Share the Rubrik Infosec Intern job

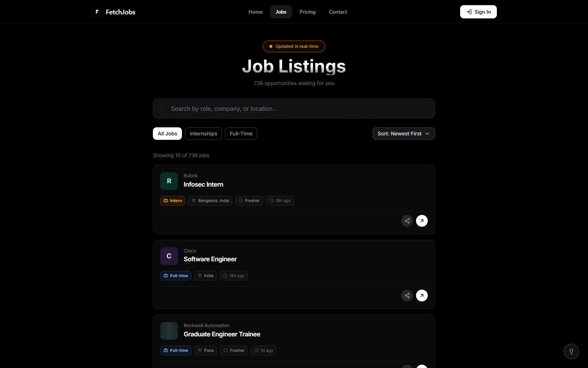pyautogui.click(x=407, y=221)
